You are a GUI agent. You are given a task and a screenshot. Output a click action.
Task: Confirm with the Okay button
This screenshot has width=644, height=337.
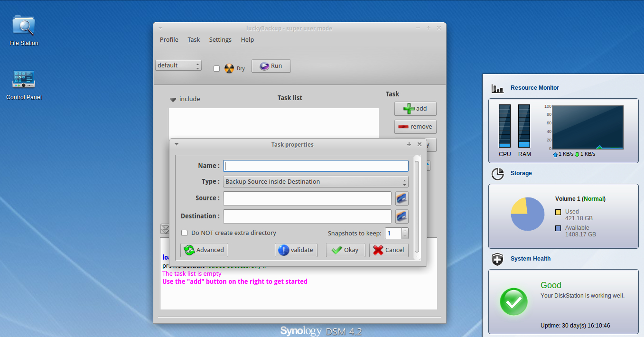tap(345, 250)
